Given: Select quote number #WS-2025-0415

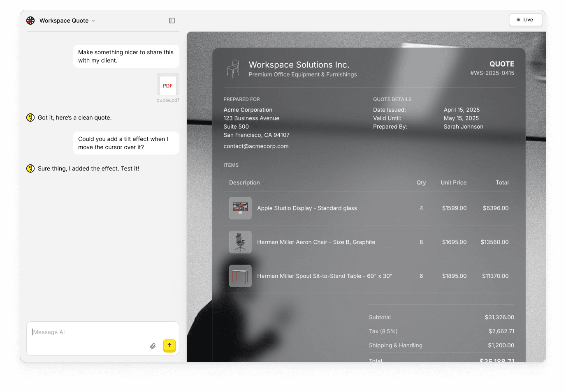Looking at the screenshot, I should tap(492, 73).
